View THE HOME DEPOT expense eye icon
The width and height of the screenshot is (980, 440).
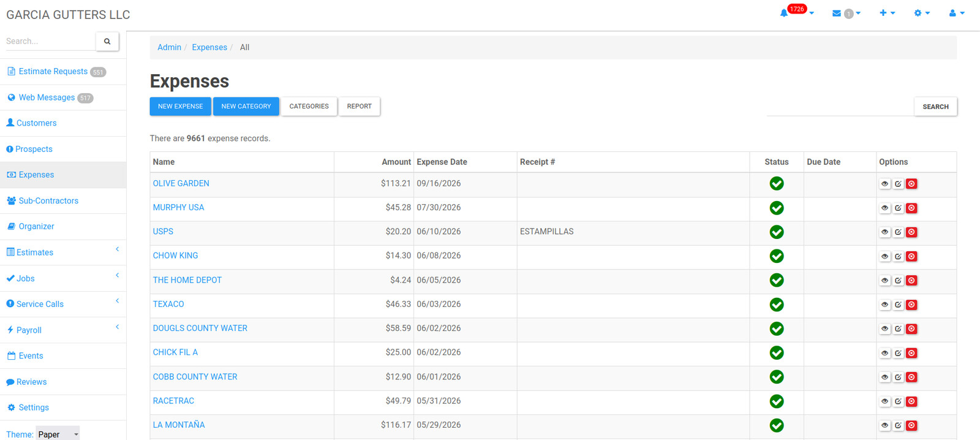884,281
